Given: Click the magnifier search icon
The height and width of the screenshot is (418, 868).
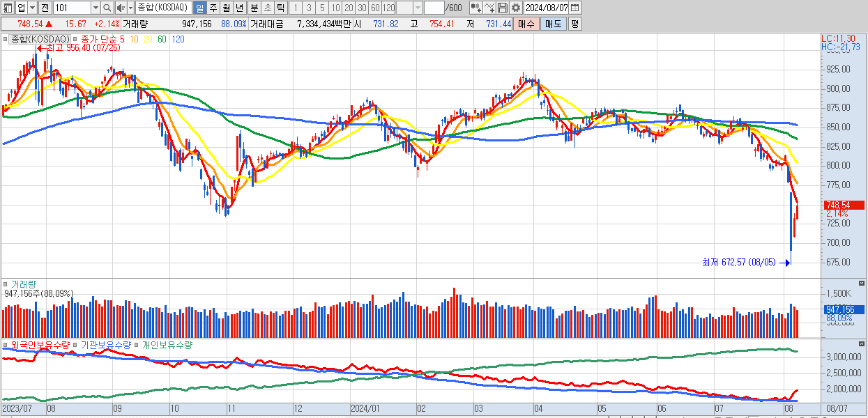Looking at the screenshot, I should point(107,8).
